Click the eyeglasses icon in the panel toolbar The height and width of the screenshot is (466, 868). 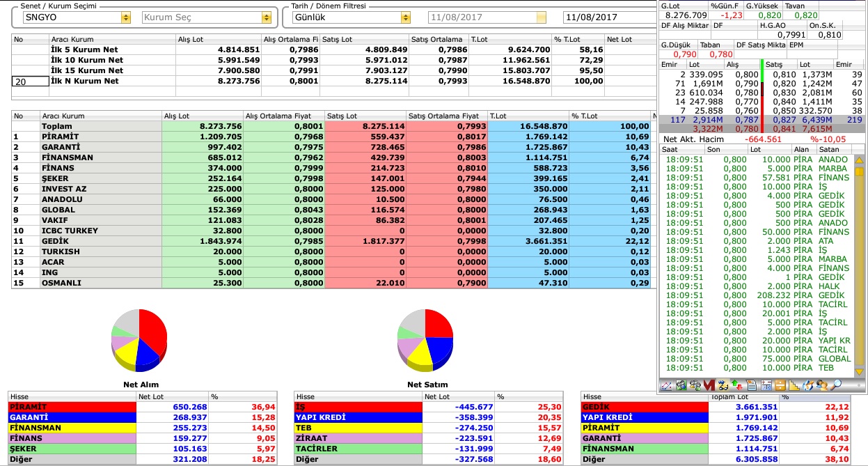click(x=723, y=385)
